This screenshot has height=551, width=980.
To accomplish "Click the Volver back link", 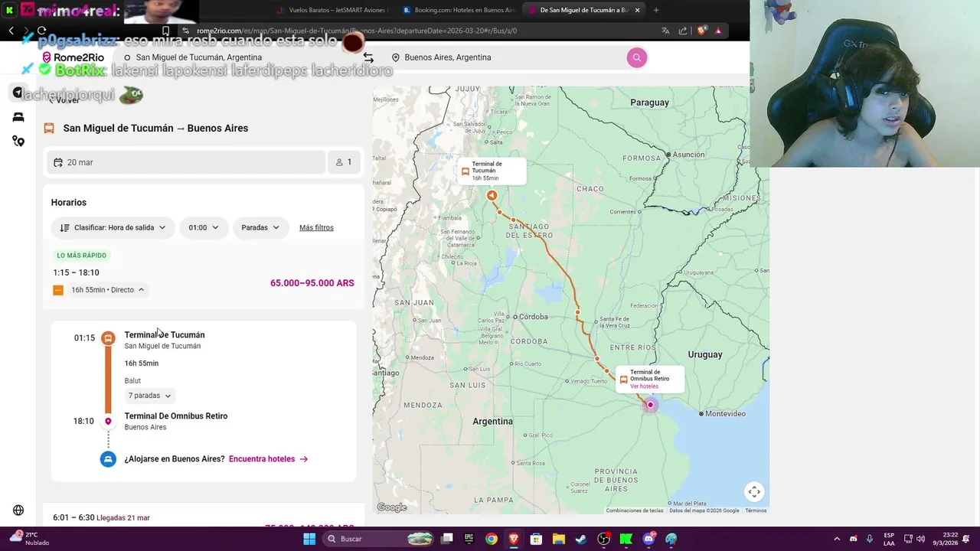I will (x=64, y=99).
